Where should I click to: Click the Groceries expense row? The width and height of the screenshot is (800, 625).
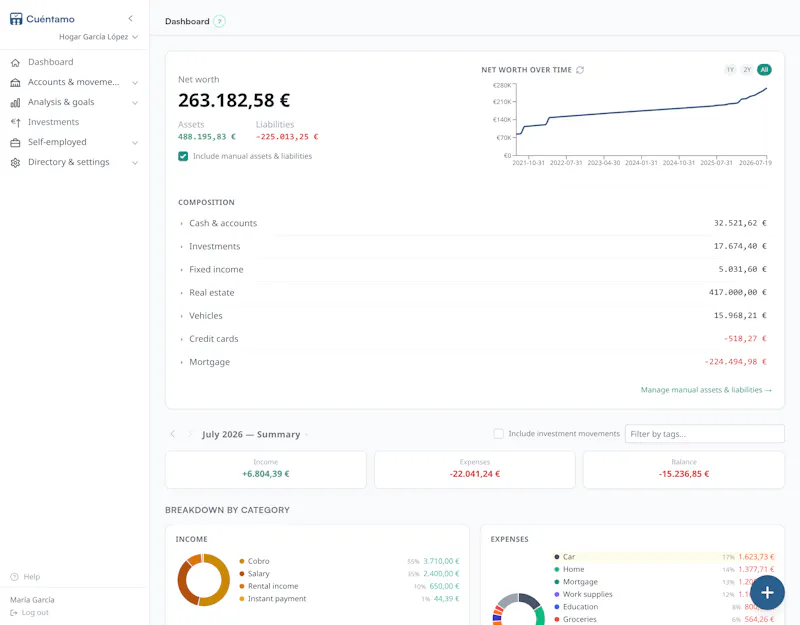pyautogui.click(x=664, y=619)
